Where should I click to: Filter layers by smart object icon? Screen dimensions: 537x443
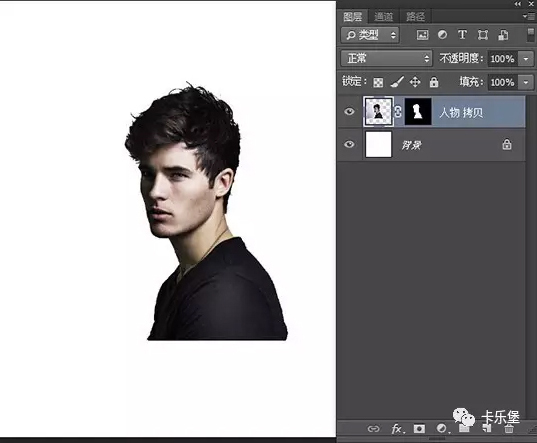click(x=503, y=35)
